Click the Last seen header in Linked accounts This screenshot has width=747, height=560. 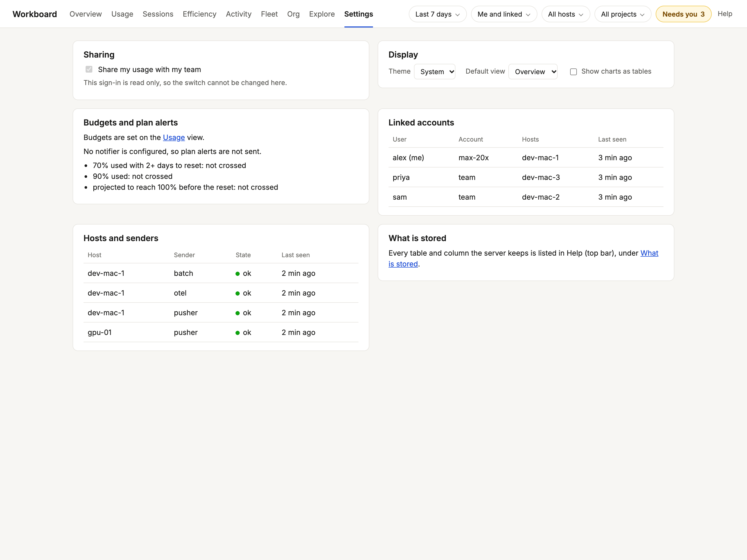[612, 139]
